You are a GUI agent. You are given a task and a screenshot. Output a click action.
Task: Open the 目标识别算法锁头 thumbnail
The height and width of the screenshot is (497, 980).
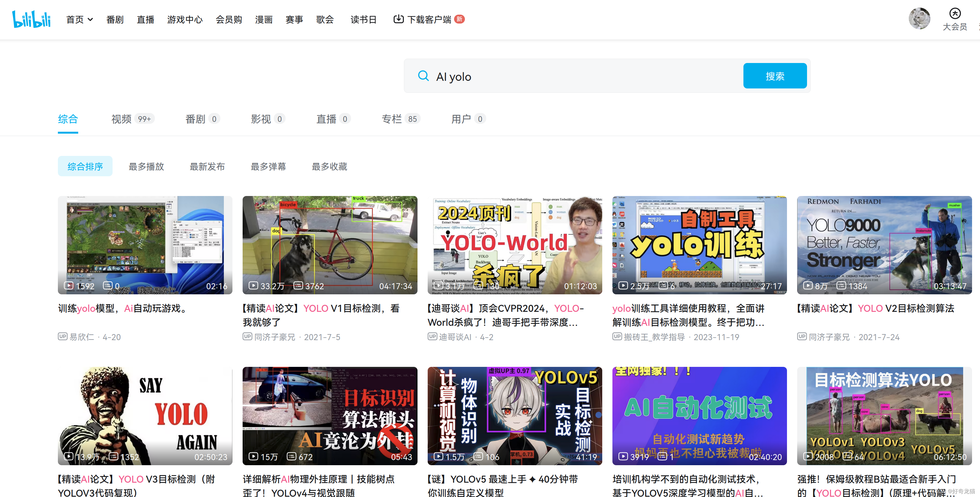coord(330,416)
